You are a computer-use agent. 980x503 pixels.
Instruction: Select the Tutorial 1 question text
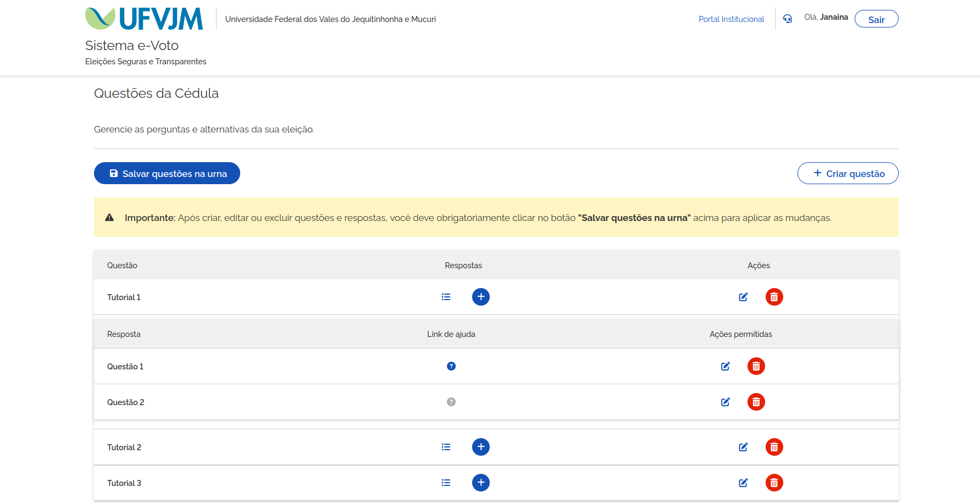124,297
